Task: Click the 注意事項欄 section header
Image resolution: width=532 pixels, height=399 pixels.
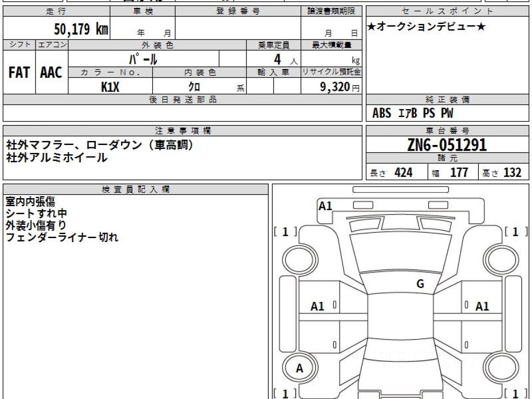Action: click(x=183, y=131)
